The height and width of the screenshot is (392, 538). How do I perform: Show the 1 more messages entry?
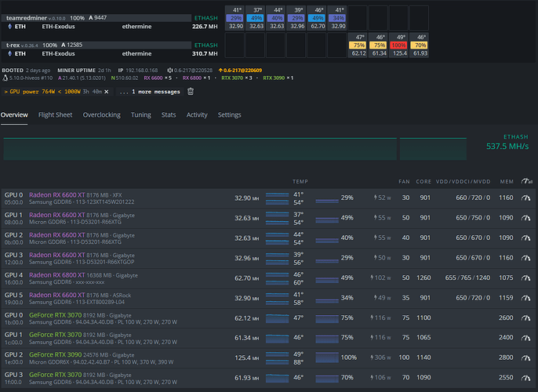click(x=150, y=92)
